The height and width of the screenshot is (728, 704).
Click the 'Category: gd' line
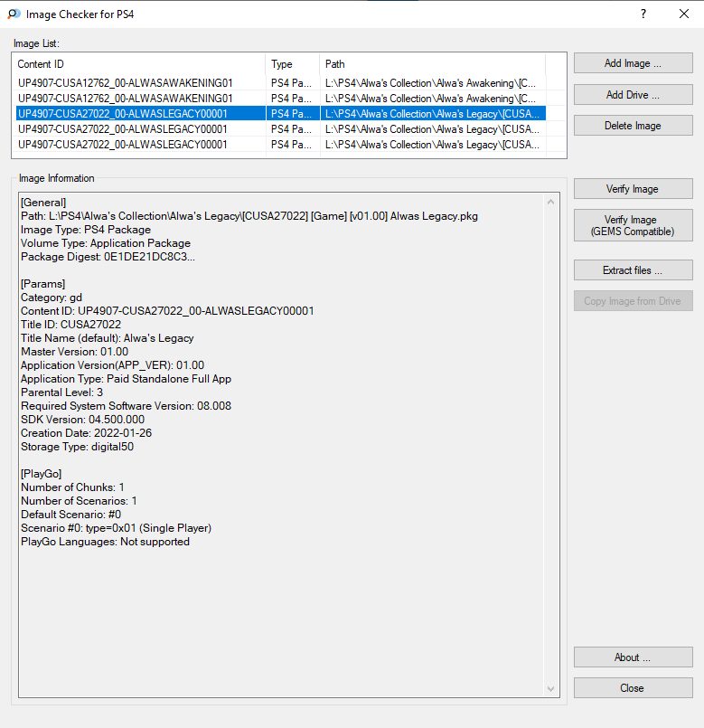point(52,298)
